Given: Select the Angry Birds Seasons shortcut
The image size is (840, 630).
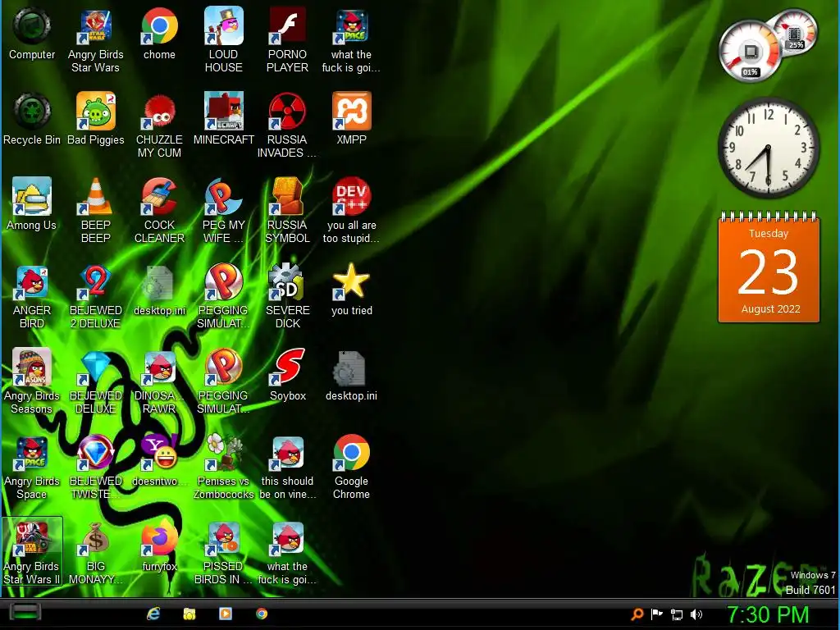Looking at the screenshot, I should tap(32, 381).
